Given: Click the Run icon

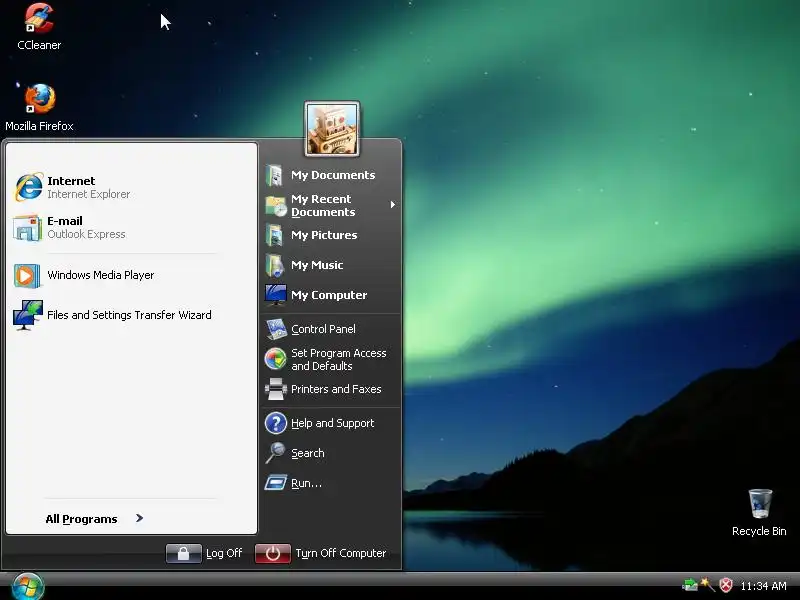Looking at the screenshot, I should (276, 483).
